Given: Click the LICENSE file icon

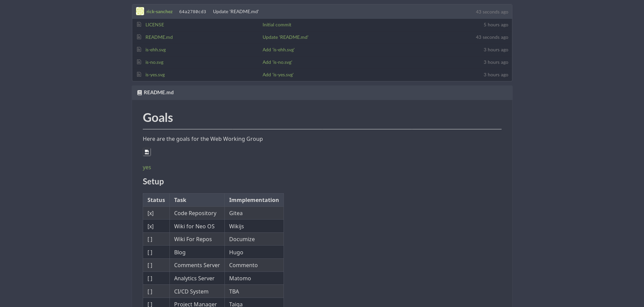Looking at the screenshot, I should click(x=139, y=24).
